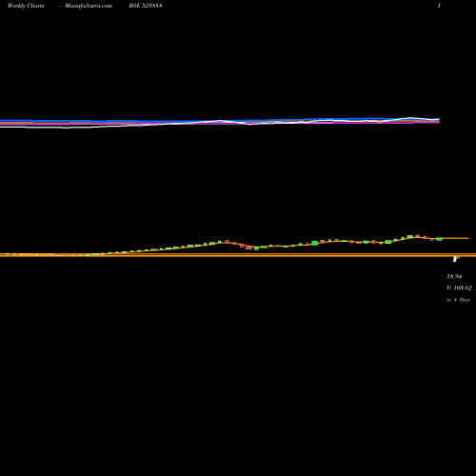Click the 58.94 price value
476x476 pixels.
[x=454, y=276]
